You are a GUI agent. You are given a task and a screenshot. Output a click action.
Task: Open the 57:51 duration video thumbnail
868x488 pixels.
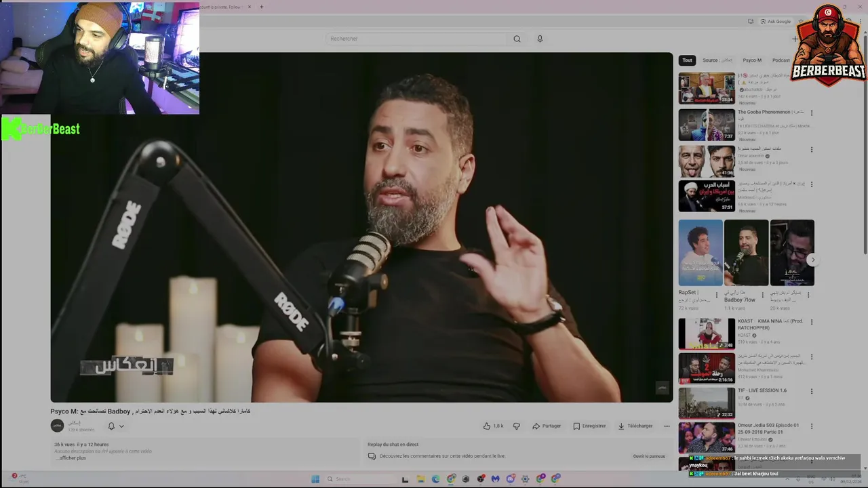(x=707, y=196)
